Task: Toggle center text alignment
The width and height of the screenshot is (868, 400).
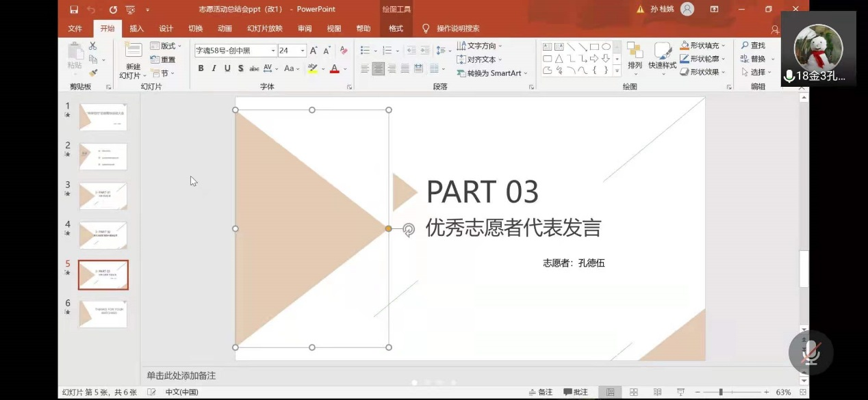Action: pos(379,68)
